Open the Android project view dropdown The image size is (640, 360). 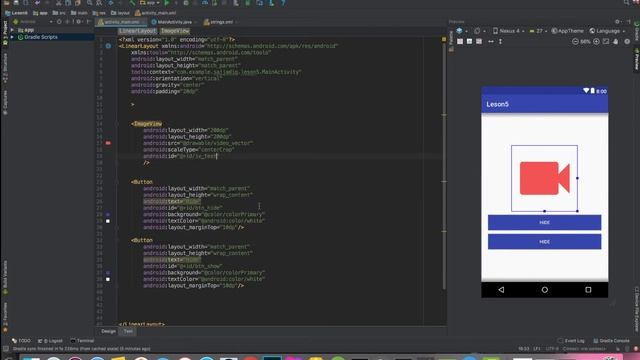pyautogui.click(x=33, y=22)
